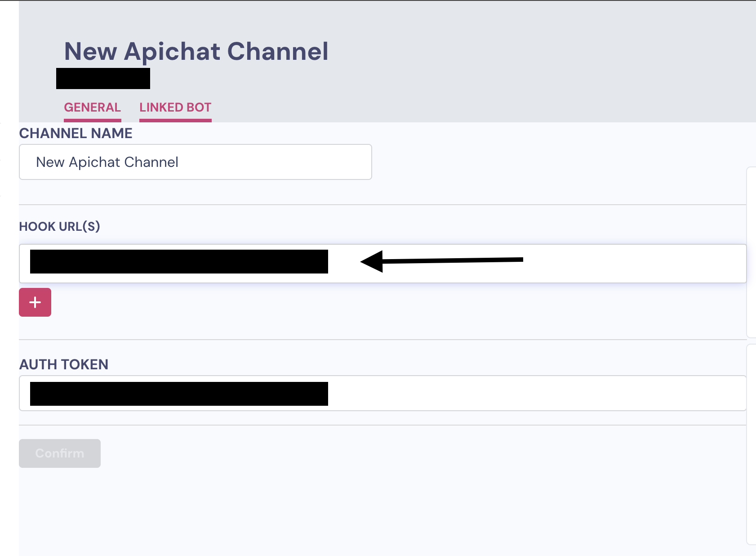Click the upper side panel at right edge
This screenshot has width=756, height=556.
tap(751, 252)
